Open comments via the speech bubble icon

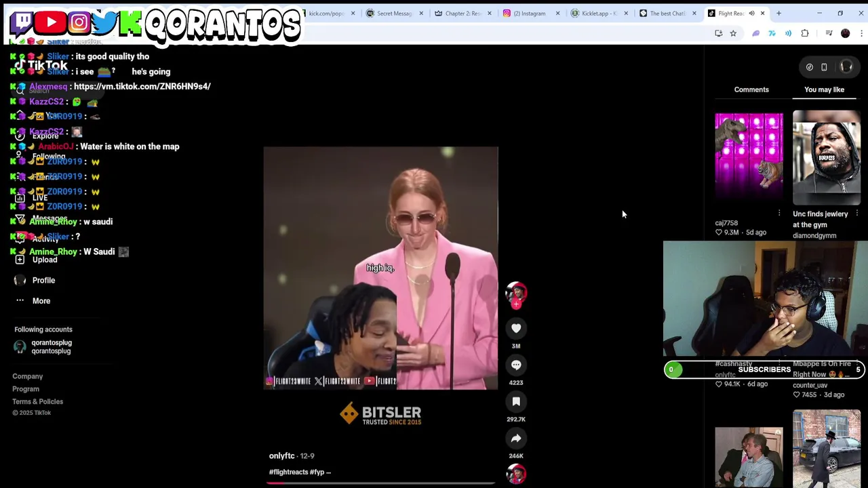point(516,365)
